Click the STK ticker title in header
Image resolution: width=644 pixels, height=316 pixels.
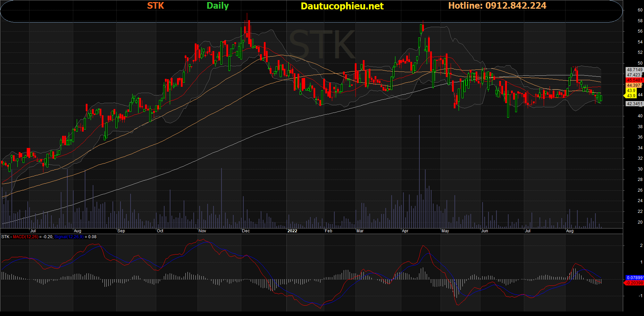pos(156,6)
